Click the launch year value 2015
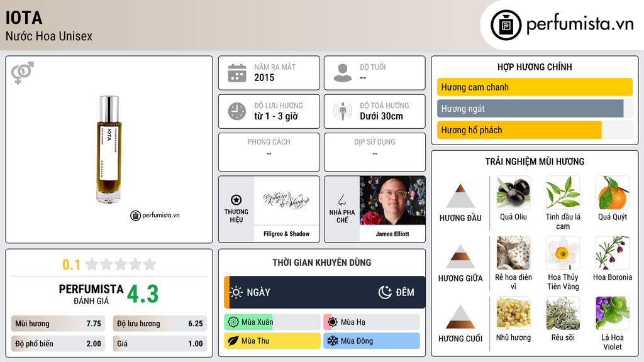Image resolution: width=644 pixels, height=362 pixels. [264, 77]
